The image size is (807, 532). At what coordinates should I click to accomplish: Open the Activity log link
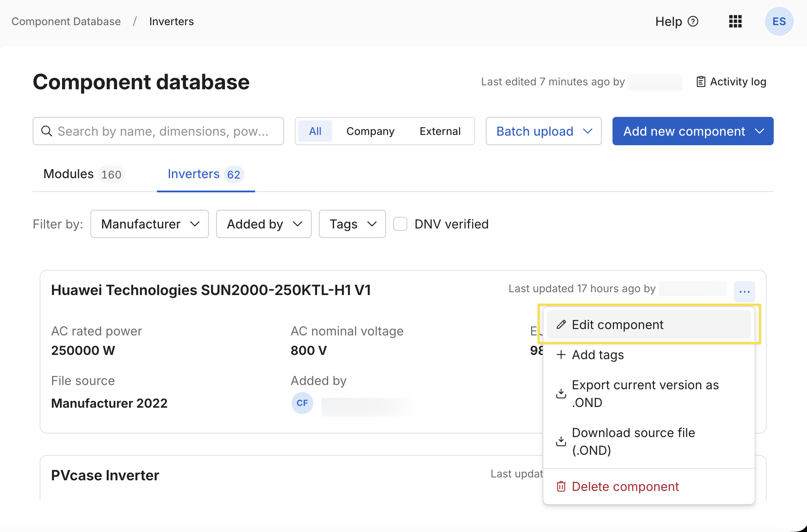pos(731,82)
